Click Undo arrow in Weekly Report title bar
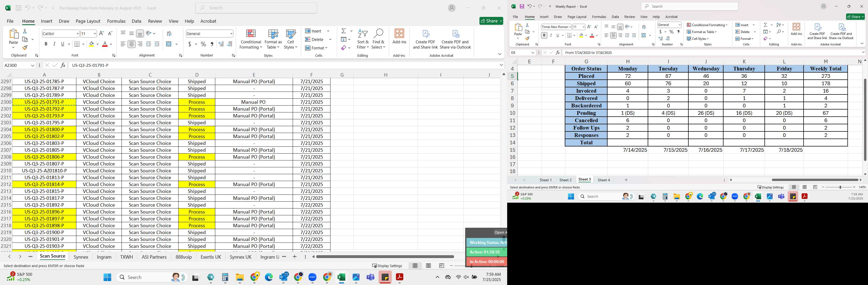Viewport: 868px width, 285px height. tap(529, 6)
